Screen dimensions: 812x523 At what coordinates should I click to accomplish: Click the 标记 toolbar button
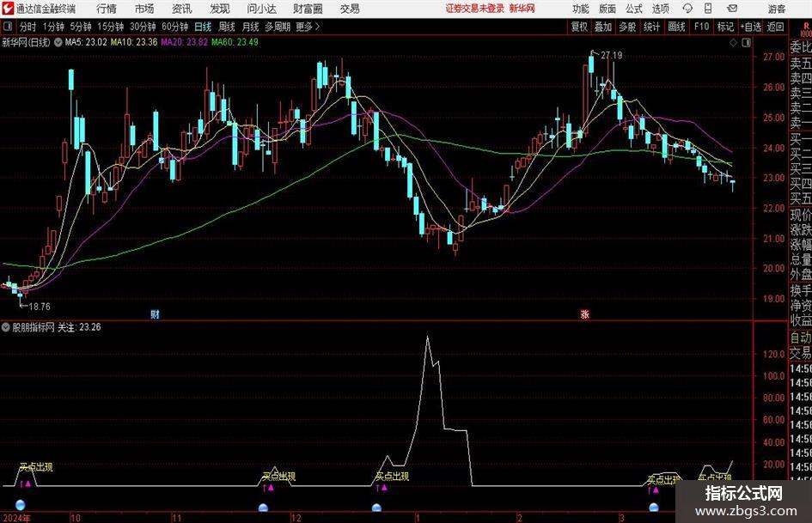click(x=725, y=27)
